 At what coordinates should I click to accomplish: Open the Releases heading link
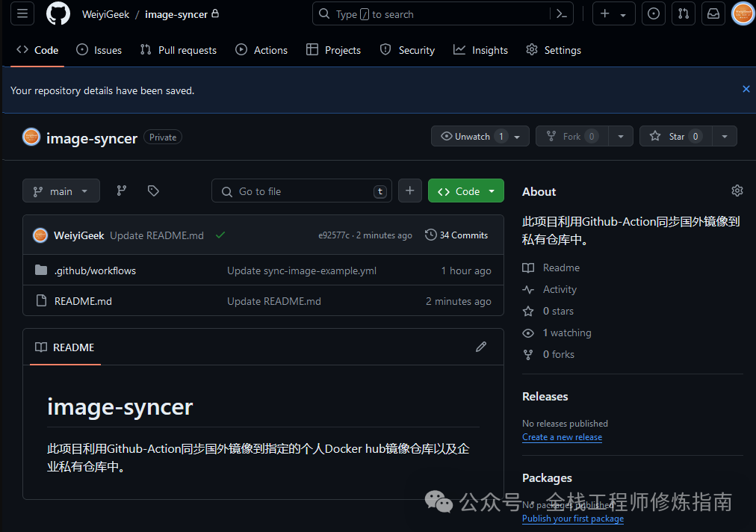(545, 397)
